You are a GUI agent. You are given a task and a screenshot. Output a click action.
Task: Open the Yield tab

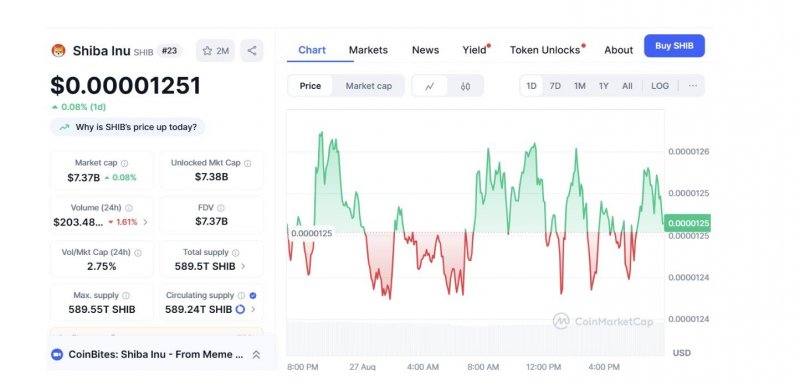coord(474,50)
